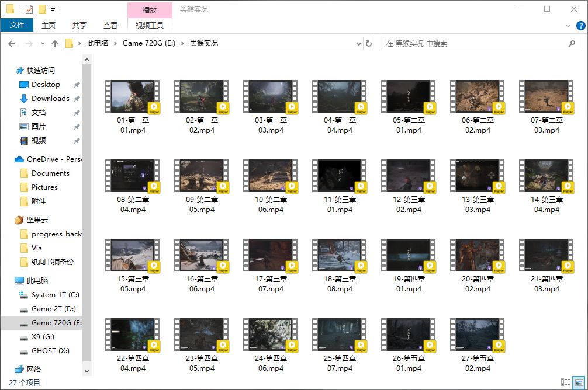Open the help question mark icon
Viewport: 588px width, 390px height.
tap(580, 26)
